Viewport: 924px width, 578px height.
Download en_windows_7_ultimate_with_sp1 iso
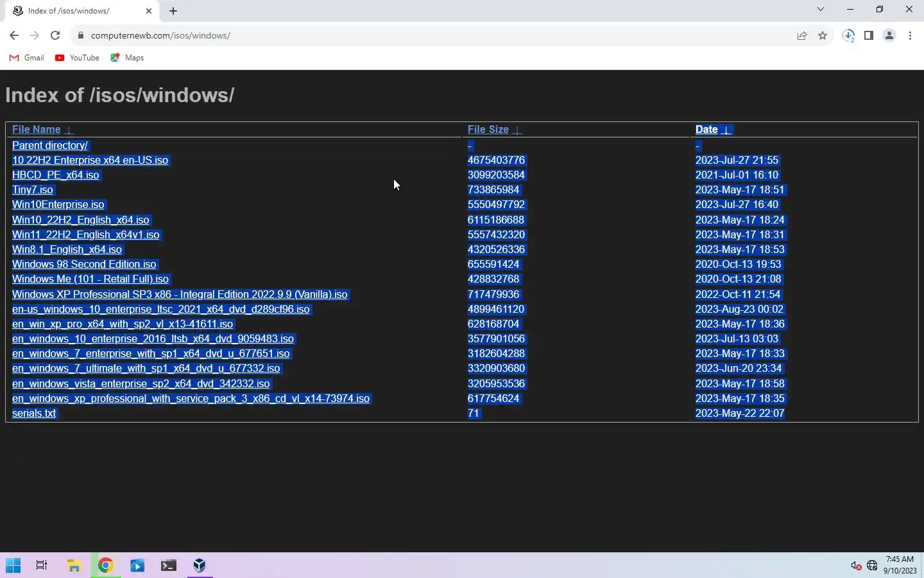click(x=146, y=369)
